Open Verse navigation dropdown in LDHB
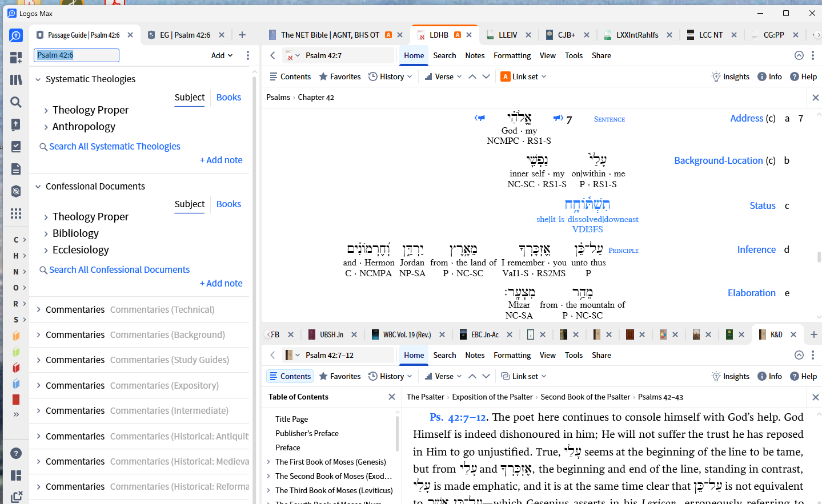The height and width of the screenshot is (504, 822). click(x=443, y=77)
